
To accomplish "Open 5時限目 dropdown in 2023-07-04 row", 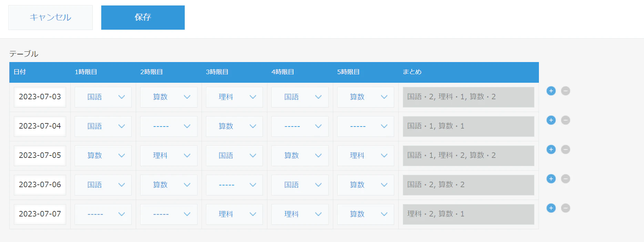I will click(366, 127).
